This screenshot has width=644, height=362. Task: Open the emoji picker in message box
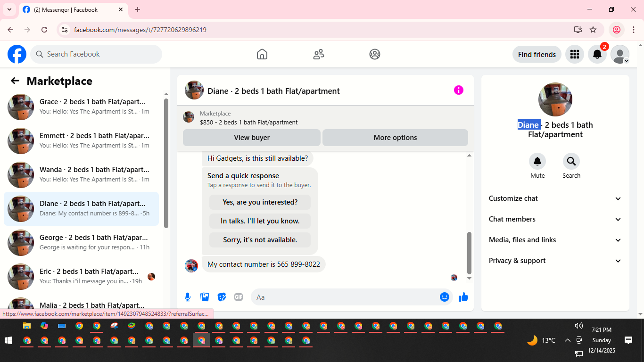[x=444, y=297]
